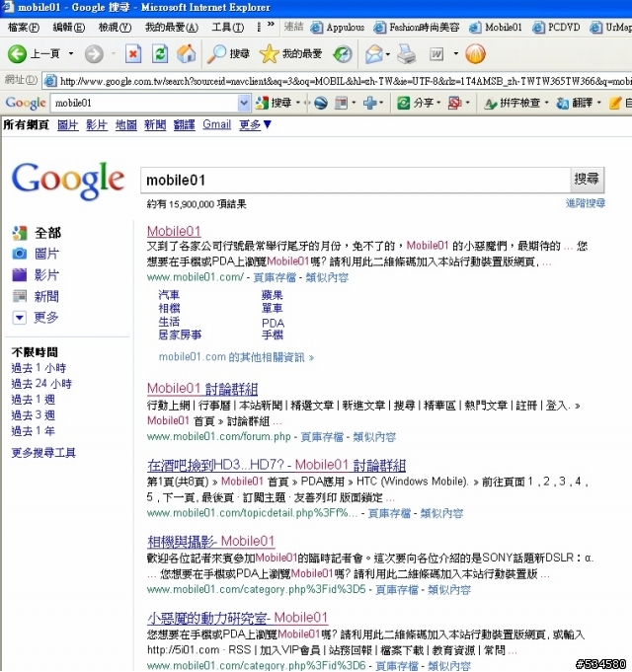Print the page with printer icon
632x672 pixels.
tap(406, 54)
